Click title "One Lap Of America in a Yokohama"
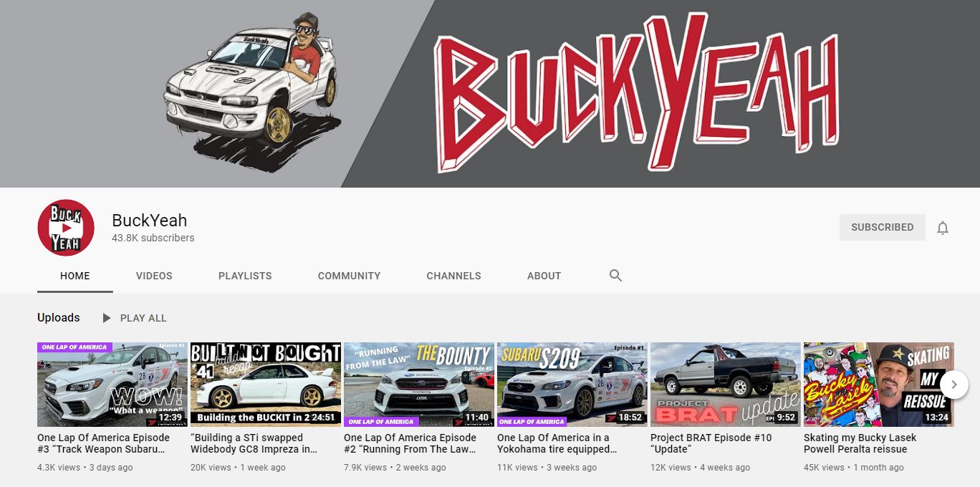The width and height of the screenshot is (980, 487). 557,443
